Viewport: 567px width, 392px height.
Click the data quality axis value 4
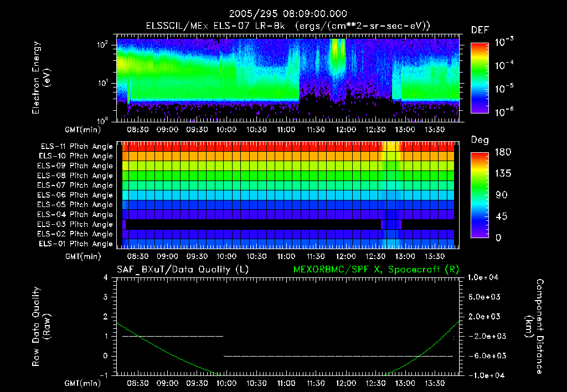(105, 277)
